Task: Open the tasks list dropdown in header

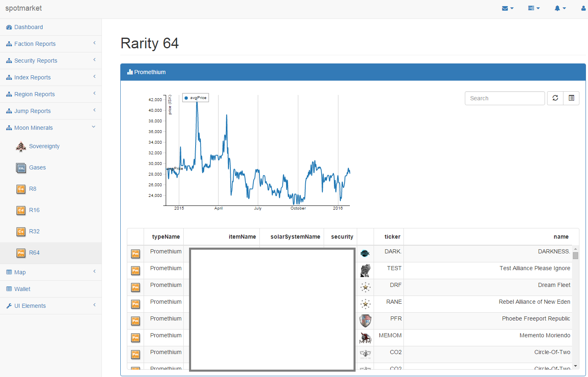Action: point(534,8)
